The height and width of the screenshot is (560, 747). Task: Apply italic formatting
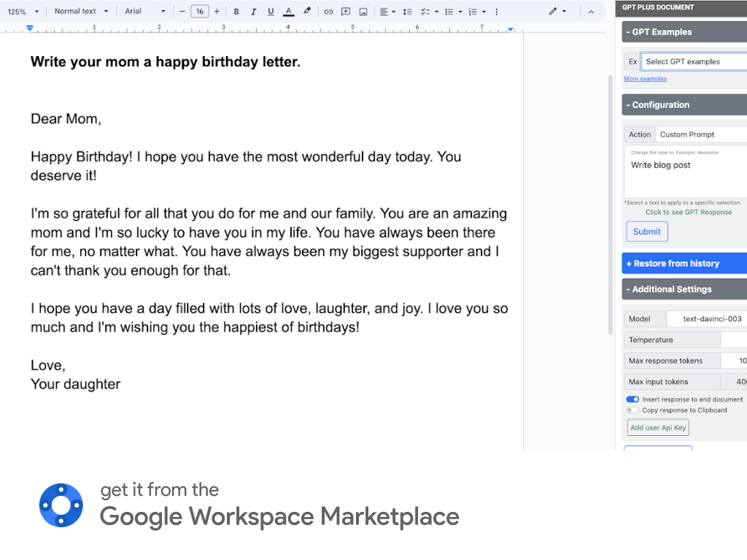253,11
